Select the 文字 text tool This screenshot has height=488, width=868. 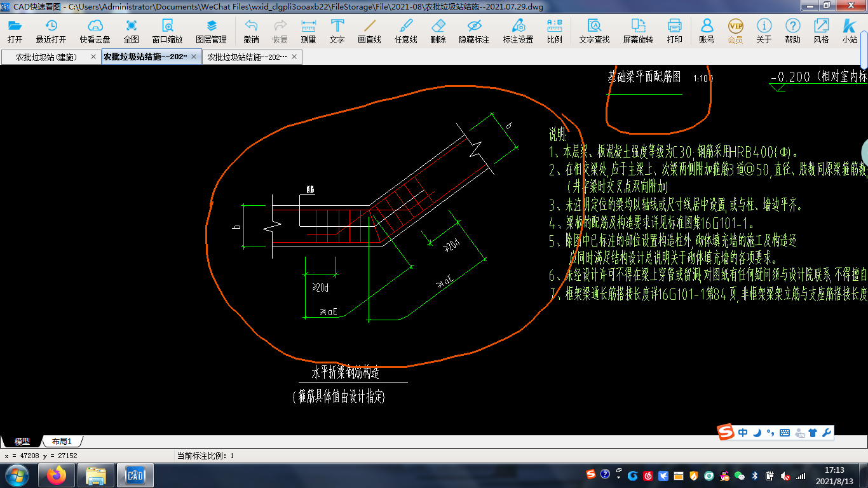coord(337,31)
